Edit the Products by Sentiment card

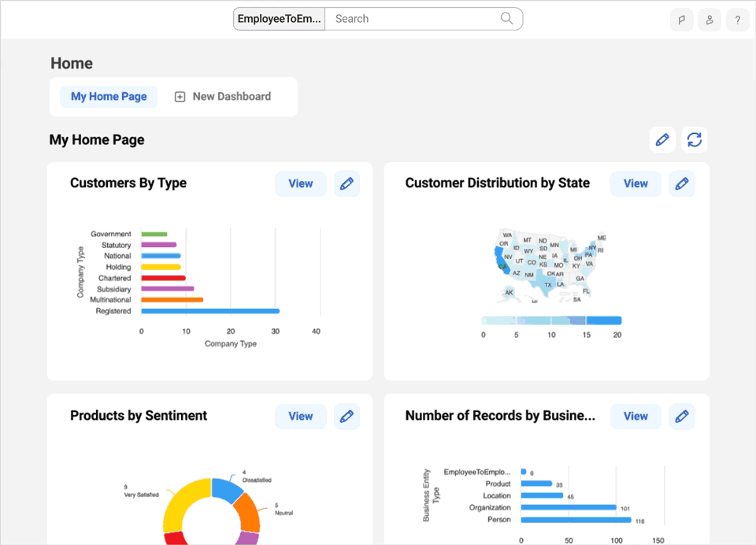point(346,416)
